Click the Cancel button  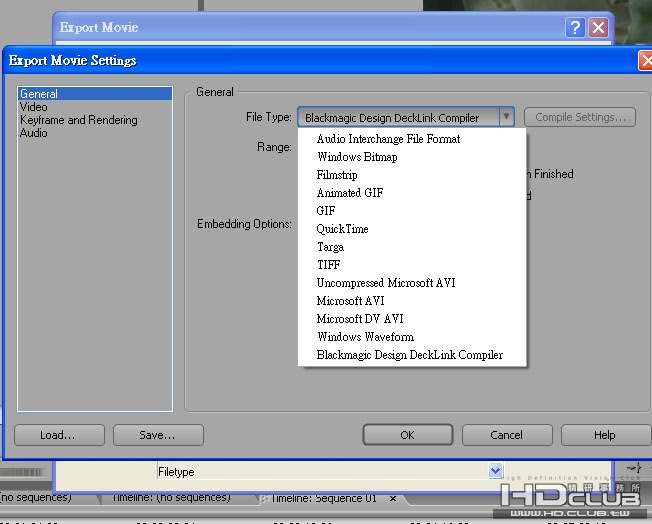point(507,435)
